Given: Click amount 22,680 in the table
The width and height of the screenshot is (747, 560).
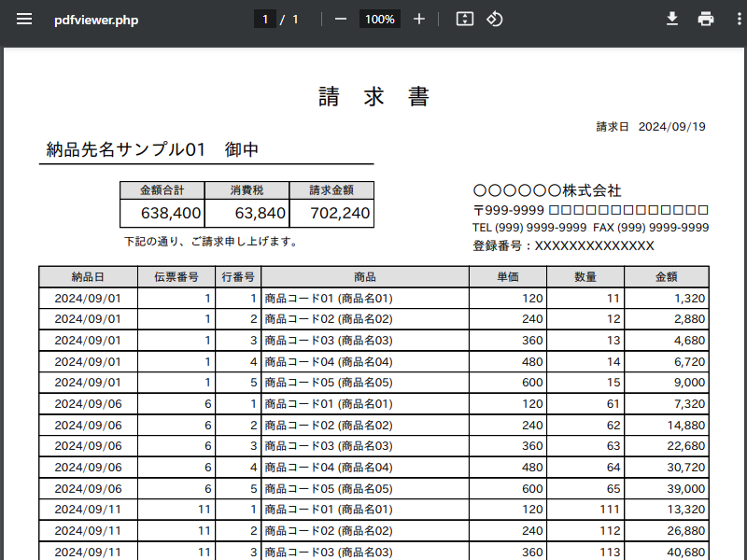Looking at the screenshot, I should (x=686, y=446).
